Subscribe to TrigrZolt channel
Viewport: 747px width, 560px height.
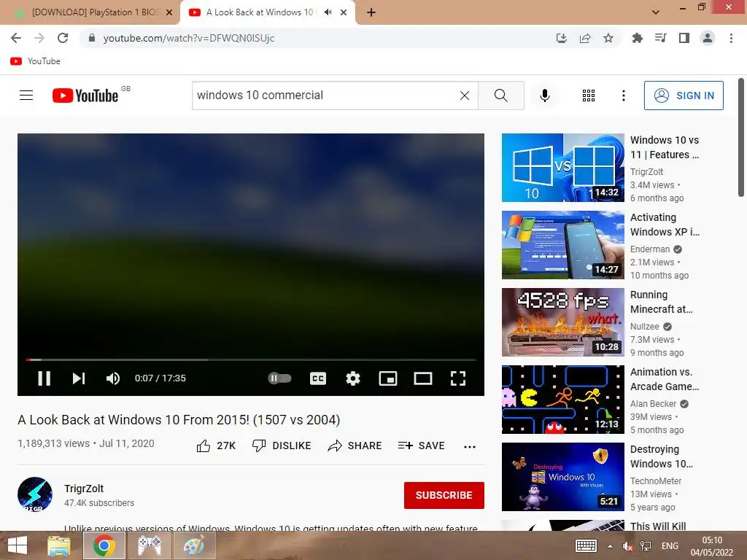[444, 495]
